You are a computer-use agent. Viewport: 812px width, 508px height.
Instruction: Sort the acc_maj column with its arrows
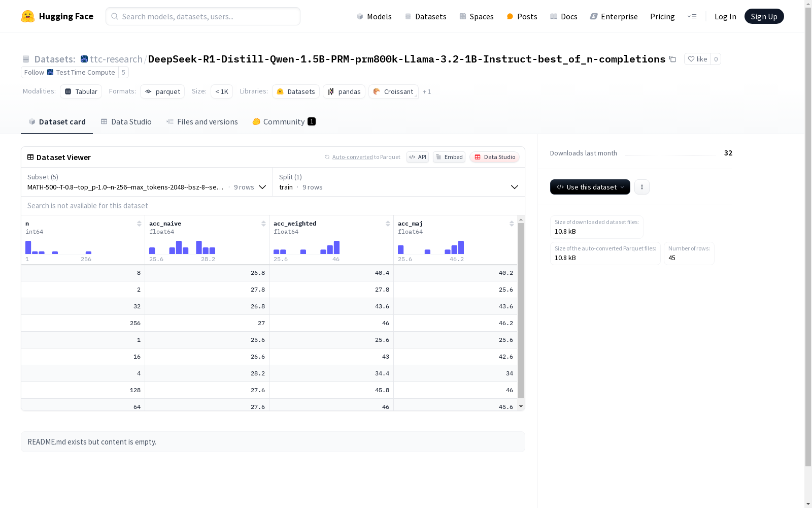coord(512,224)
